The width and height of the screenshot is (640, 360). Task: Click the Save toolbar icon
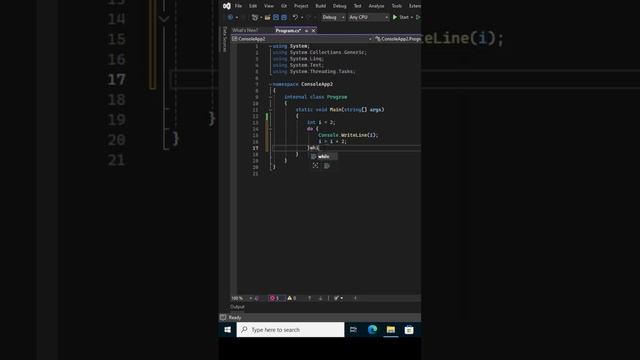(x=276, y=17)
